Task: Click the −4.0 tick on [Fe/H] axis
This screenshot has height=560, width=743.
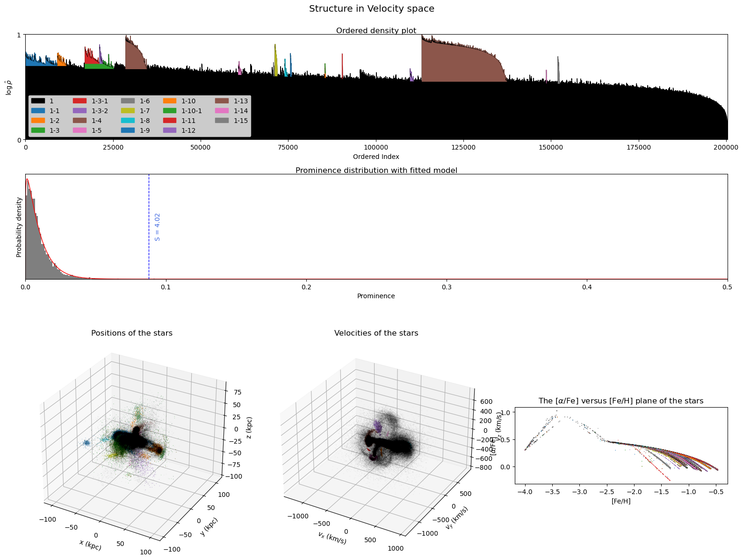Action: point(525,492)
